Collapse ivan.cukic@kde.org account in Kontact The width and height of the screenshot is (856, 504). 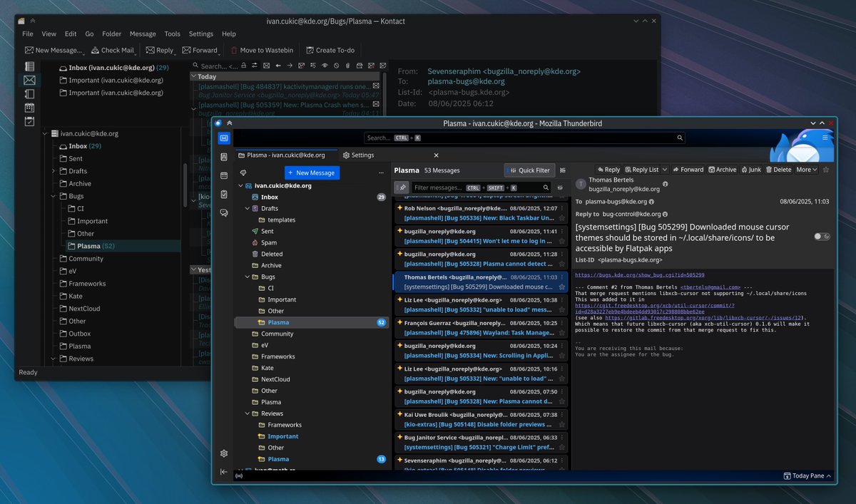click(44, 133)
